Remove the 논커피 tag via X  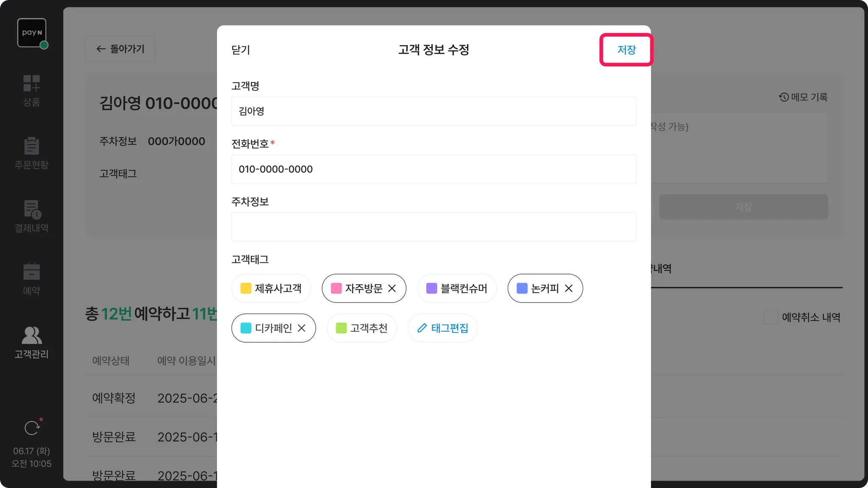[x=569, y=288]
